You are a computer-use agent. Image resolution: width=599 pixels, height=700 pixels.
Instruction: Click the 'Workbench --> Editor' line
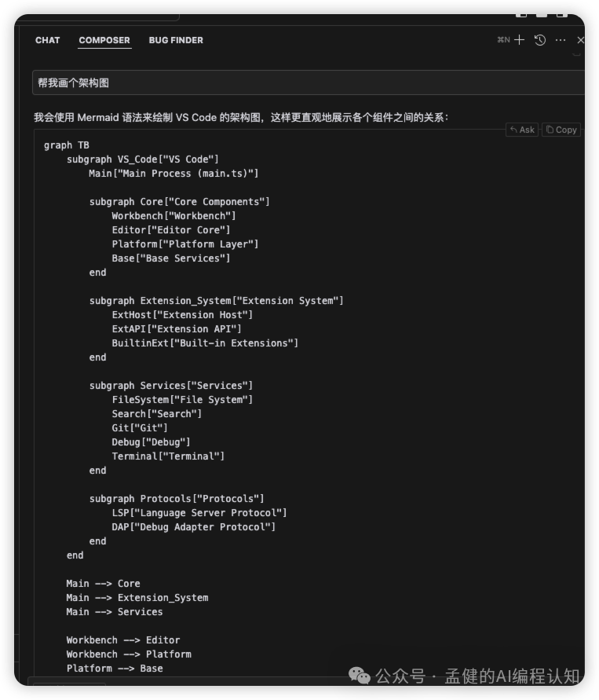[x=123, y=640]
